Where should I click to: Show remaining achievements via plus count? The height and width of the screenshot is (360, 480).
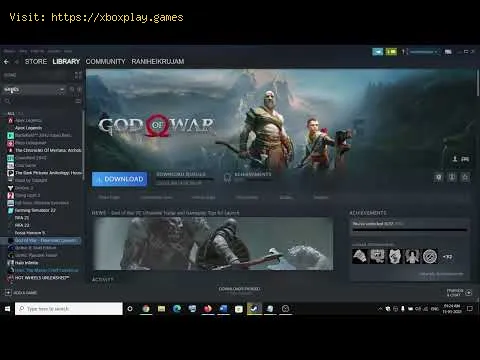pos(448,257)
